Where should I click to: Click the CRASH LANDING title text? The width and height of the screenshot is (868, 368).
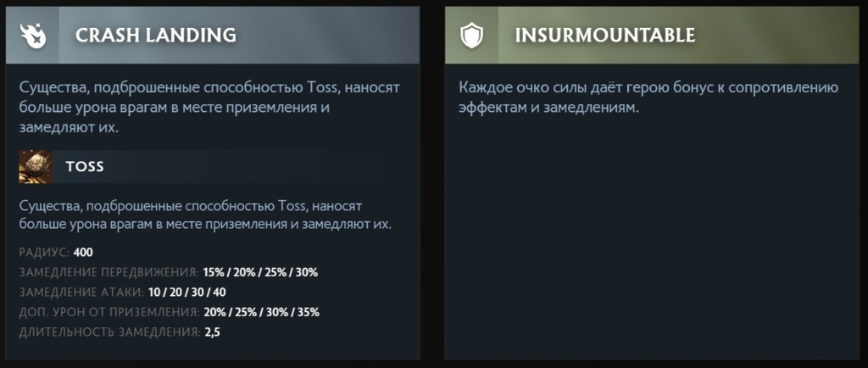155,35
